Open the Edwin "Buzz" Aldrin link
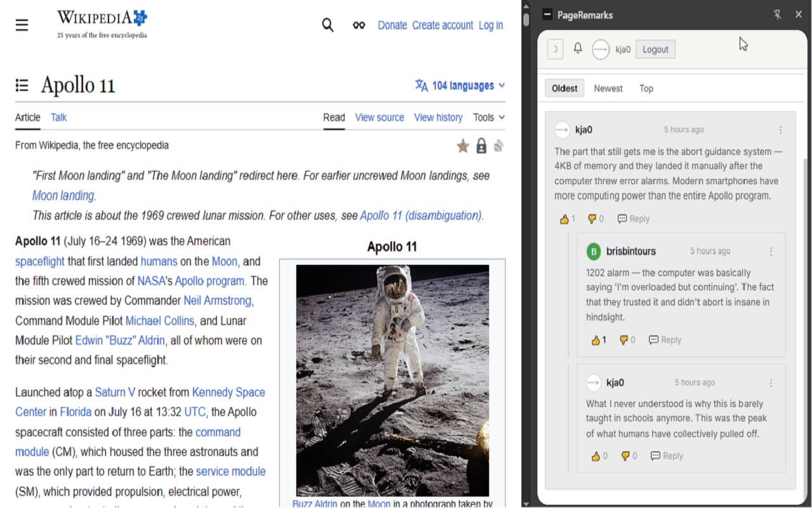This screenshot has height=508, width=812. click(x=120, y=340)
